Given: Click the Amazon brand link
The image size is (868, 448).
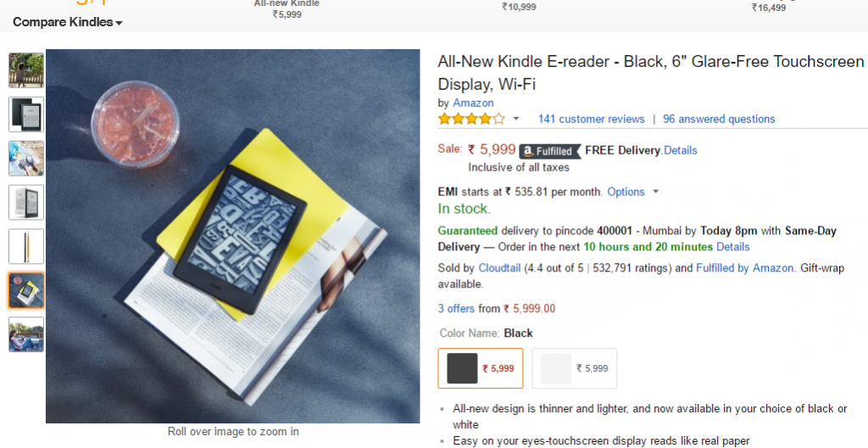Looking at the screenshot, I should tap(473, 104).
